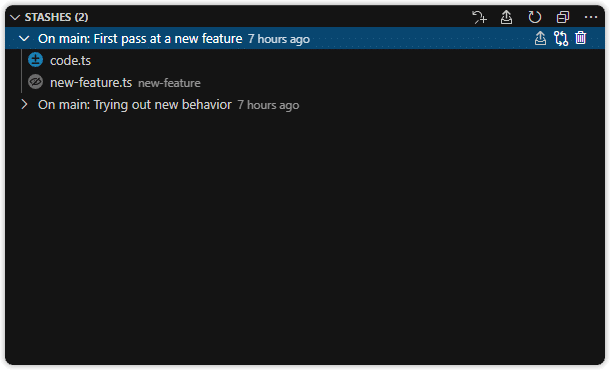Click the modified status icon beside code.ts

click(x=35, y=60)
